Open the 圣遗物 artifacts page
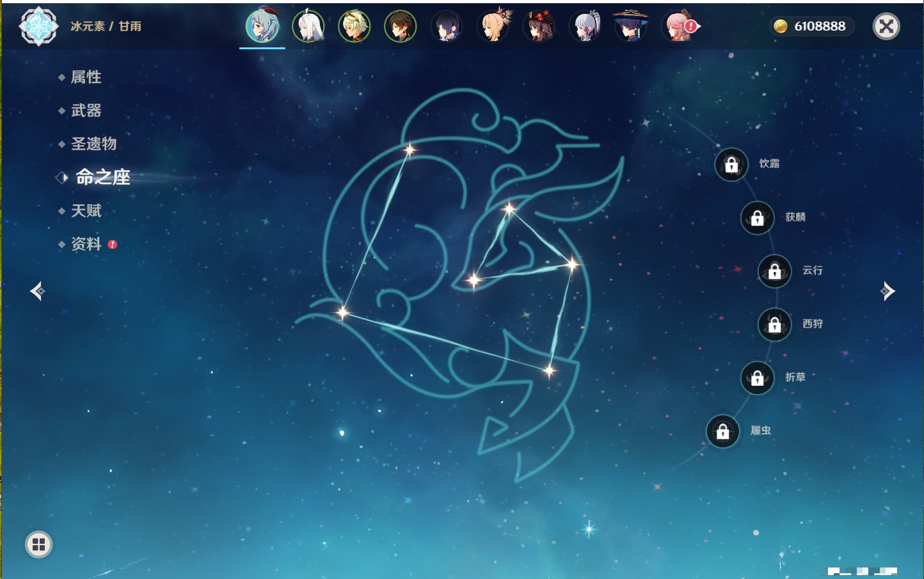The width and height of the screenshot is (924, 579). pos(93,144)
